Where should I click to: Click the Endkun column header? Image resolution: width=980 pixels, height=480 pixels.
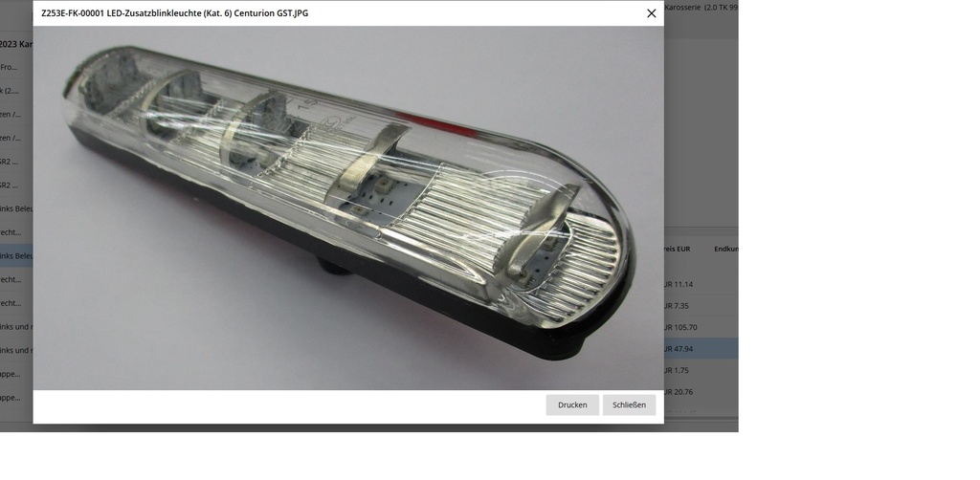coord(725,249)
